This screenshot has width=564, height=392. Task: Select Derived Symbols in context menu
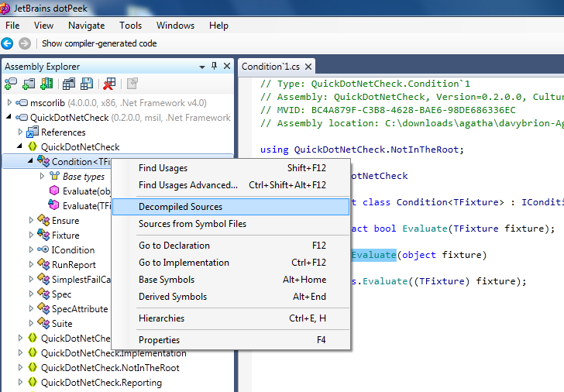pyautogui.click(x=232, y=297)
